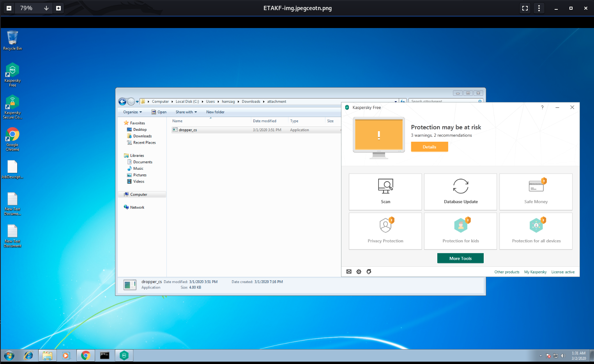Screen dimensions: 594x364
Task: Sort by the Name column header
Action: coord(211,121)
